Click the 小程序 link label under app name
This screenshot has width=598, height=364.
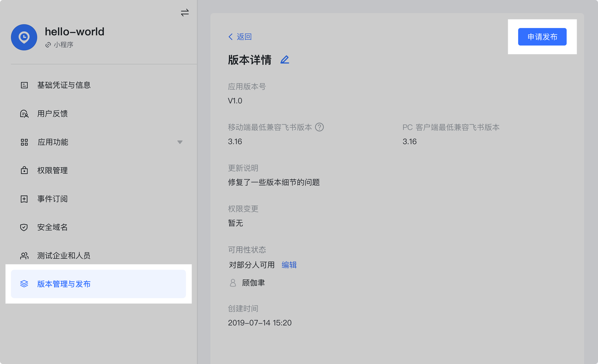pyautogui.click(x=63, y=45)
